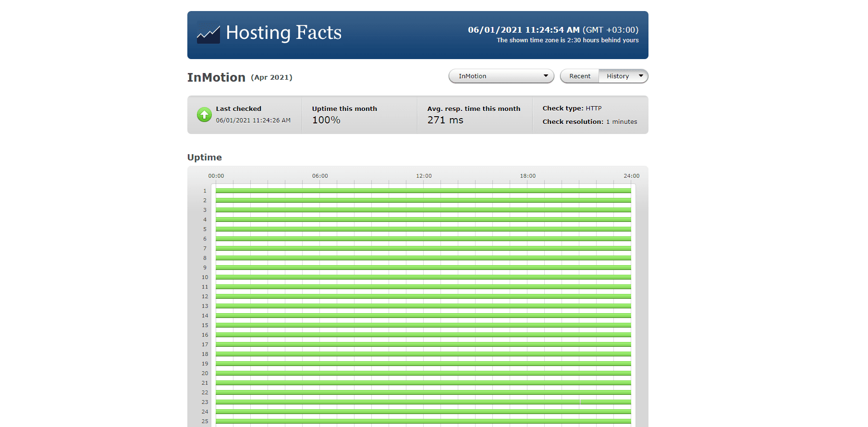This screenshot has width=868, height=427.
Task: Click the 271 ms response time value
Action: tap(445, 120)
